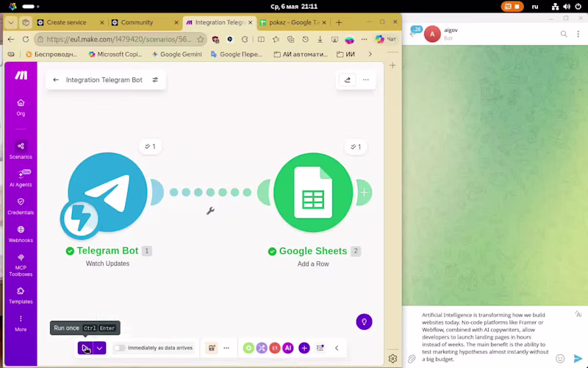Open the АИ автоматизация bookmark folder
Screen dimensions: 588x368
[301, 54]
